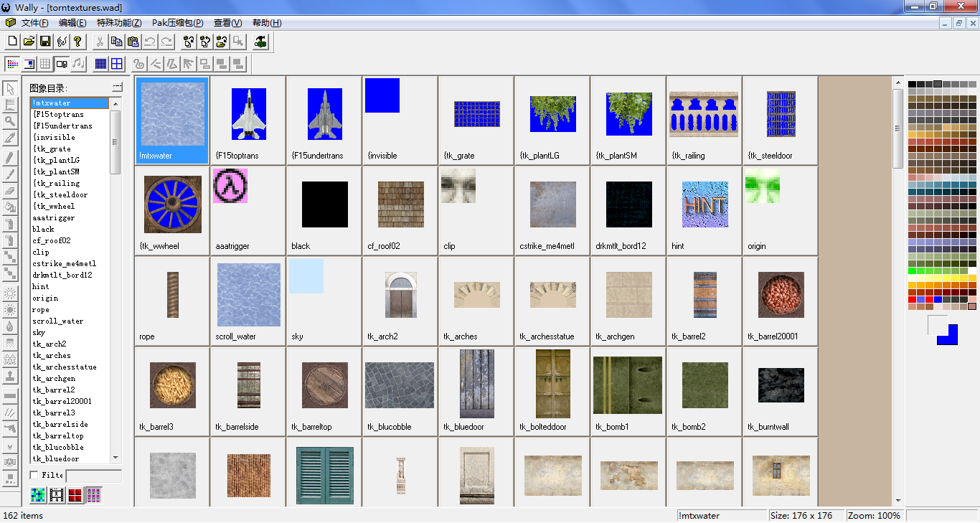Create a new file with New icon
The height and width of the screenshot is (523, 980).
[x=12, y=42]
